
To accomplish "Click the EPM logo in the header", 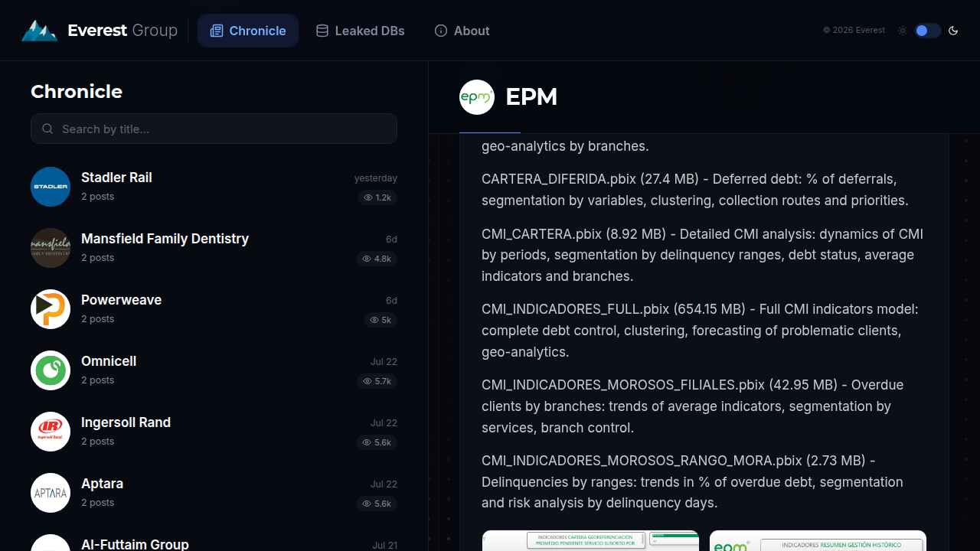I will coord(477,97).
